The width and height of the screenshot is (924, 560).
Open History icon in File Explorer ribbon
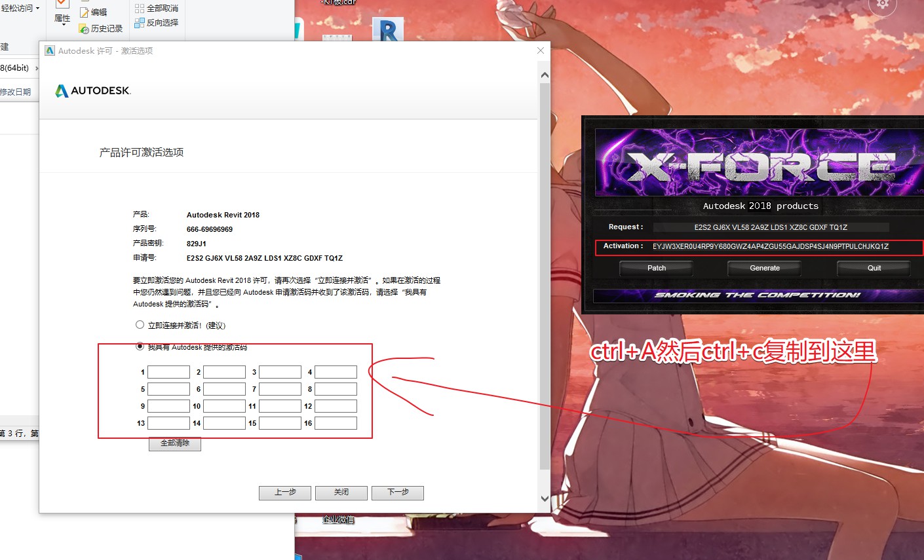[84, 29]
